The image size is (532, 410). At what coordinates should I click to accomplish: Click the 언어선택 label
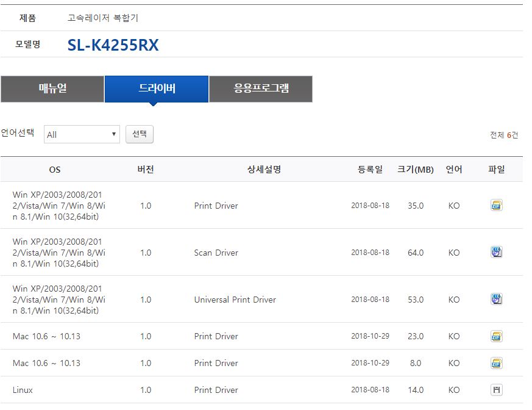click(x=18, y=132)
